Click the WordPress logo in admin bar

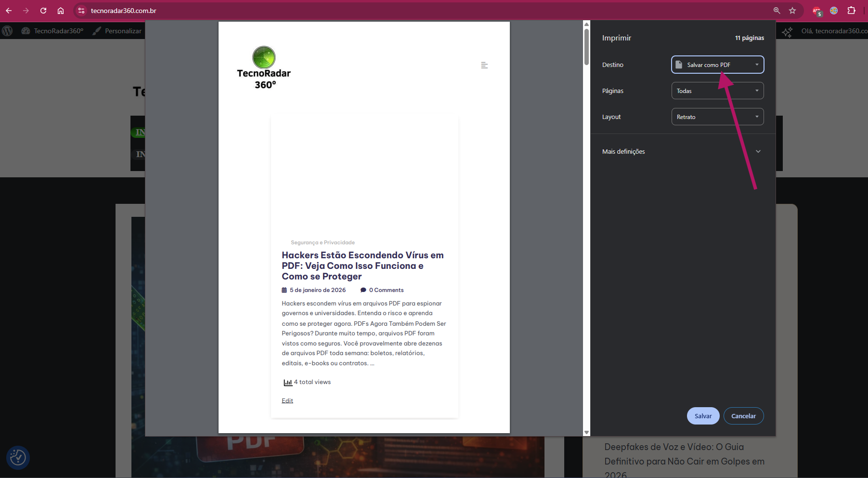click(8, 31)
